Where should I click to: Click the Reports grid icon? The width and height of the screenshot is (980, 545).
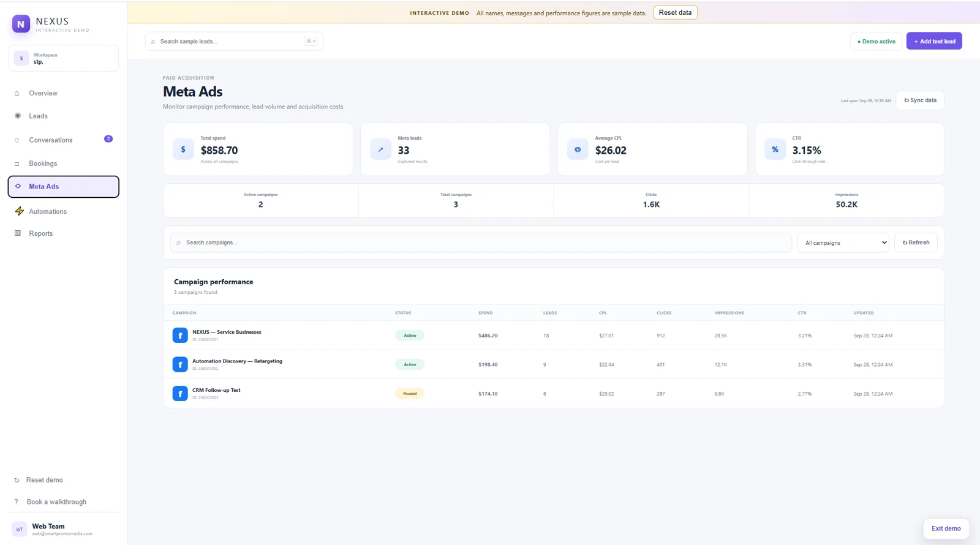18,233
